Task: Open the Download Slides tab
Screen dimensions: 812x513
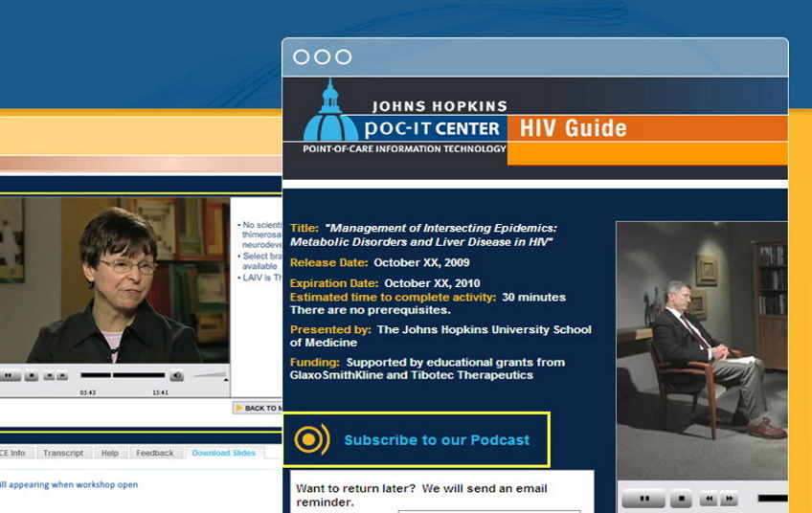Action: pyautogui.click(x=224, y=453)
